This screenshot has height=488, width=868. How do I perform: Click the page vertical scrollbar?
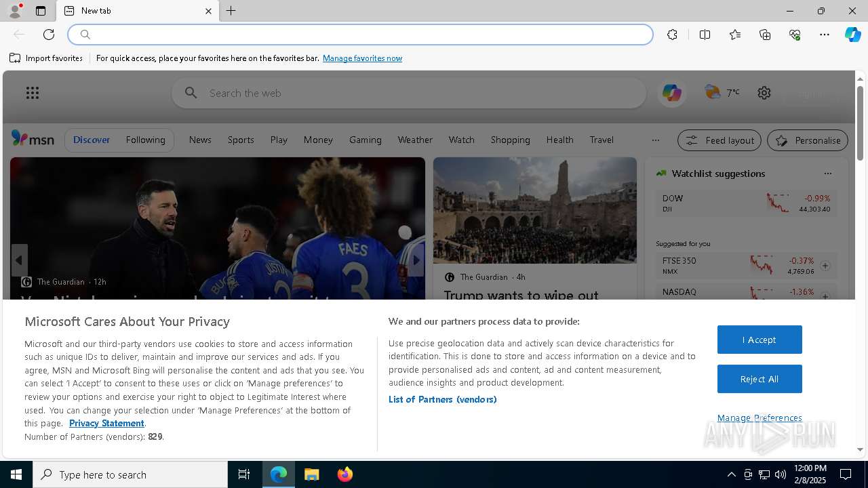[x=860, y=124]
